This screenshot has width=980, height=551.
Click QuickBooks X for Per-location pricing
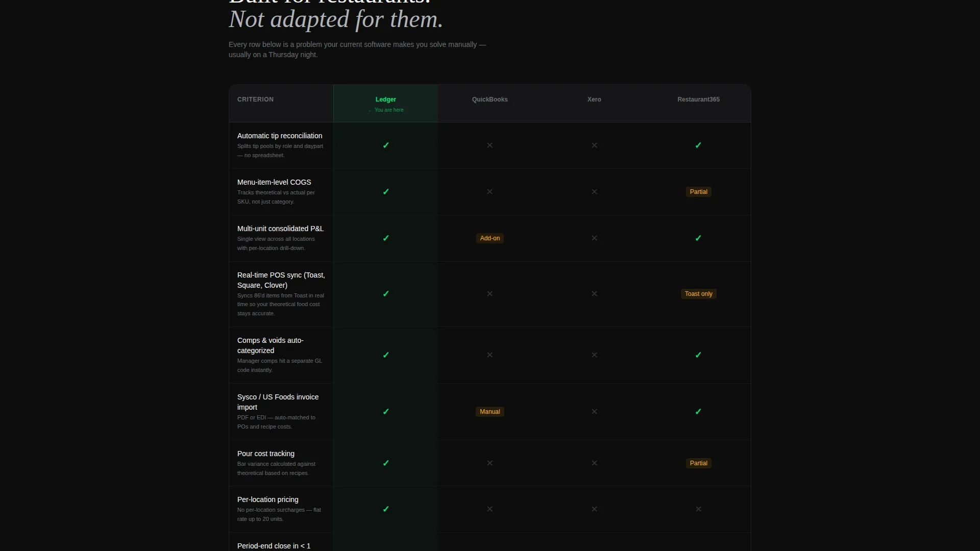click(490, 509)
